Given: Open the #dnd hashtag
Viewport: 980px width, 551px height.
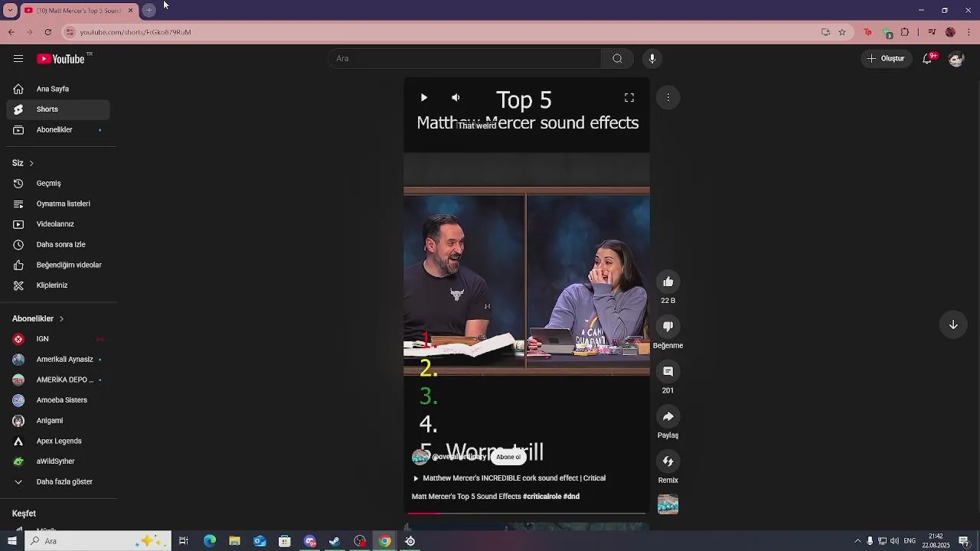Looking at the screenshot, I should click(x=571, y=497).
